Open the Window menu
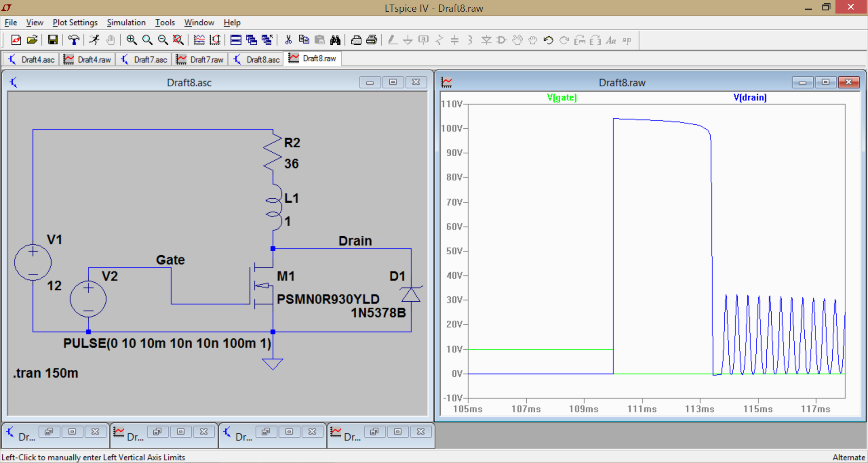The image size is (868, 463). pyautogui.click(x=199, y=22)
